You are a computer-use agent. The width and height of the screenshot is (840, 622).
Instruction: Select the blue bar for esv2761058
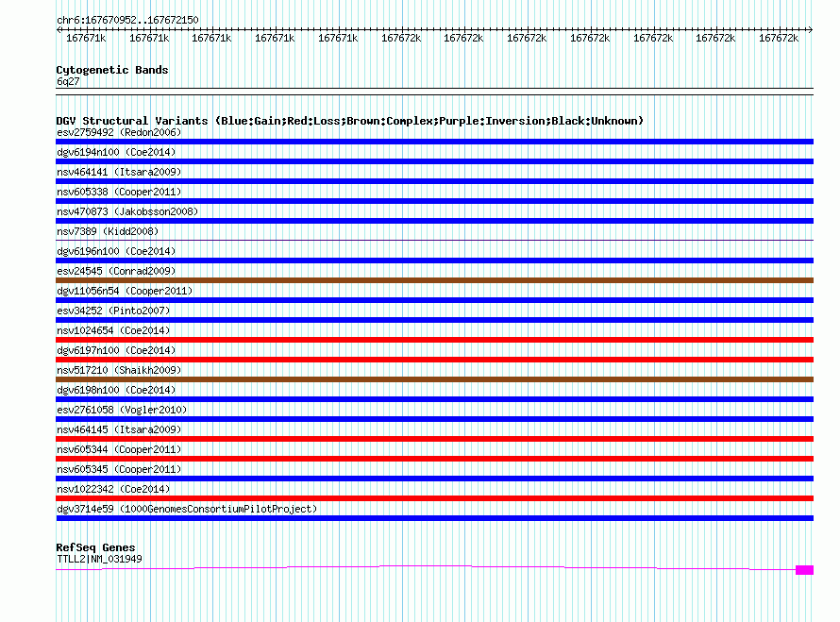point(434,419)
